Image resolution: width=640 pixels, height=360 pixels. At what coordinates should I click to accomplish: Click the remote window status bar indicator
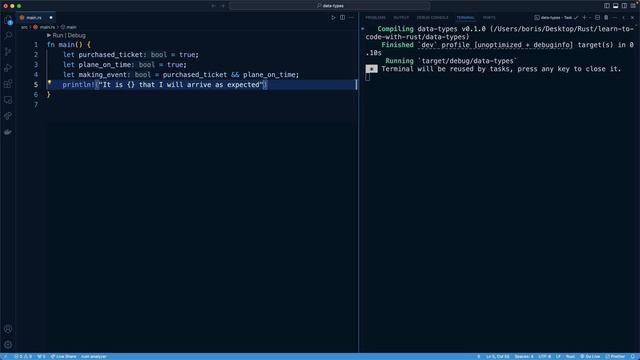tap(4, 356)
